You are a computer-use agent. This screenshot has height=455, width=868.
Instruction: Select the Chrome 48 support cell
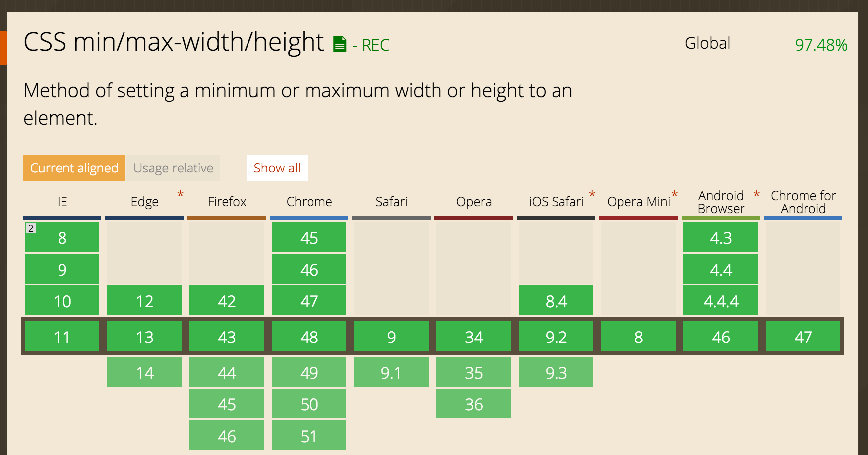click(x=309, y=337)
